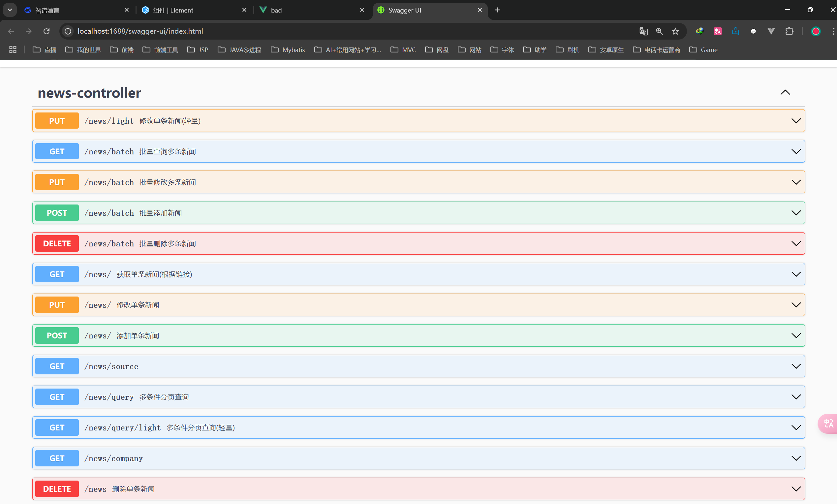The image size is (837, 504).
Task: Open the 直播 bookmark folder
Action: [45, 50]
